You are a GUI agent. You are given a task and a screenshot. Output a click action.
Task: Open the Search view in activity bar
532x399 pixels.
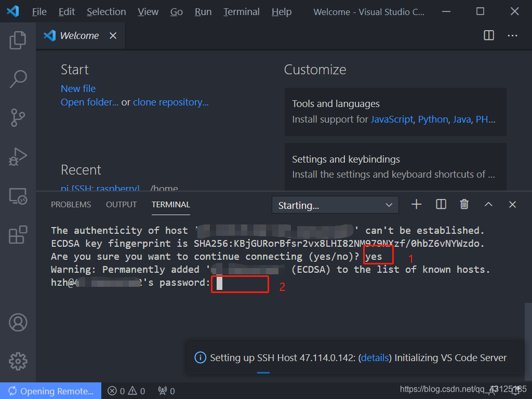tap(18, 79)
